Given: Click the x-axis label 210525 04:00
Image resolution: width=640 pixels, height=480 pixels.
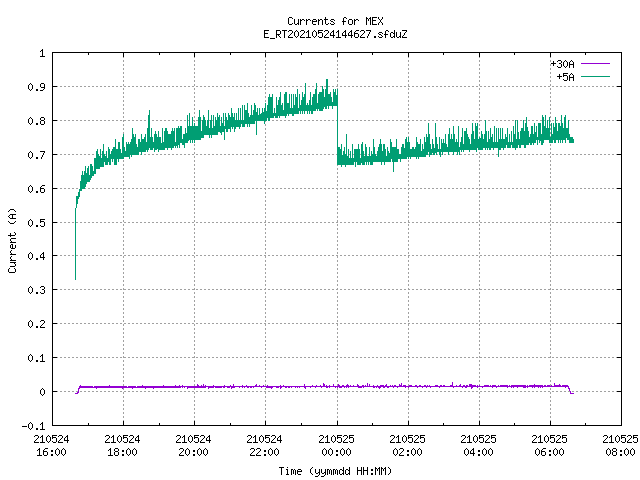Looking at the screenshot, I should 478,446.
